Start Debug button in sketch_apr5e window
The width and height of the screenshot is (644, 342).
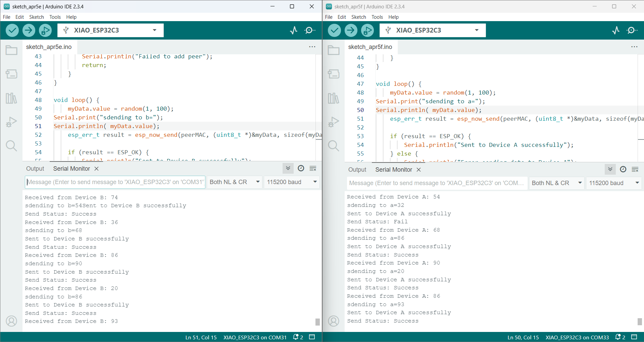click(x=45, y=31)
